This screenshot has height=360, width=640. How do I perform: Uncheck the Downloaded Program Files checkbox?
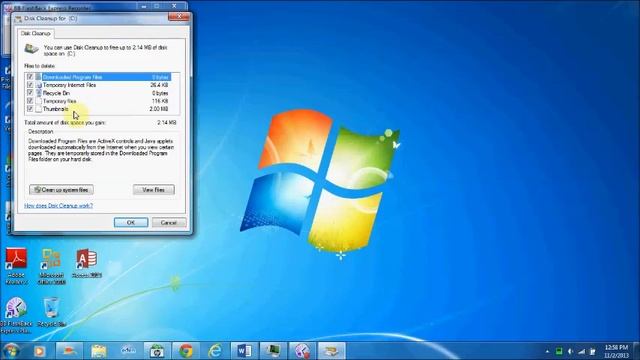pos(30,77)
